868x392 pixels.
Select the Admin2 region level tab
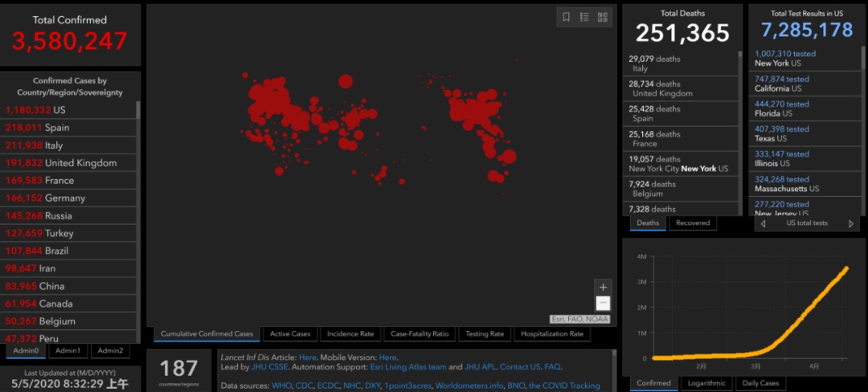coord(110,350)
